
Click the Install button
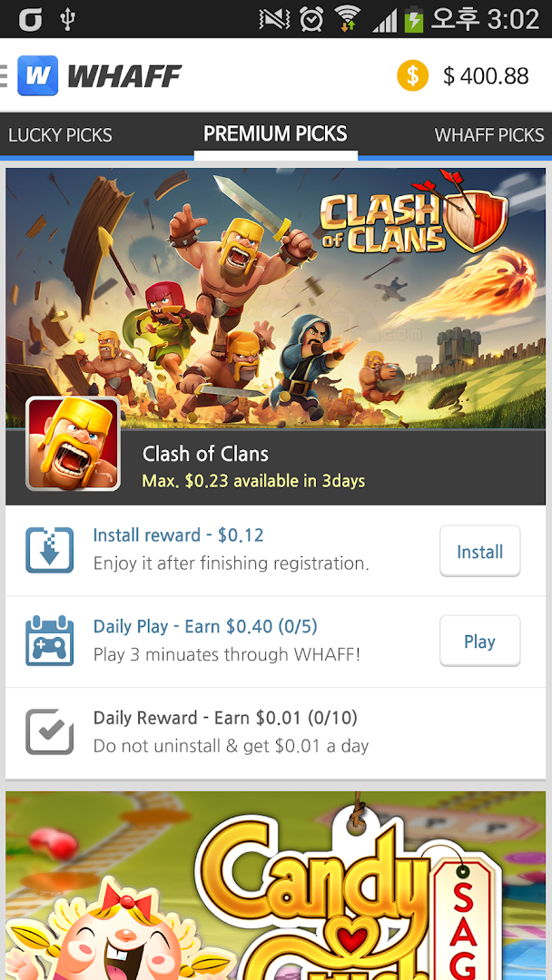point(480,552)
